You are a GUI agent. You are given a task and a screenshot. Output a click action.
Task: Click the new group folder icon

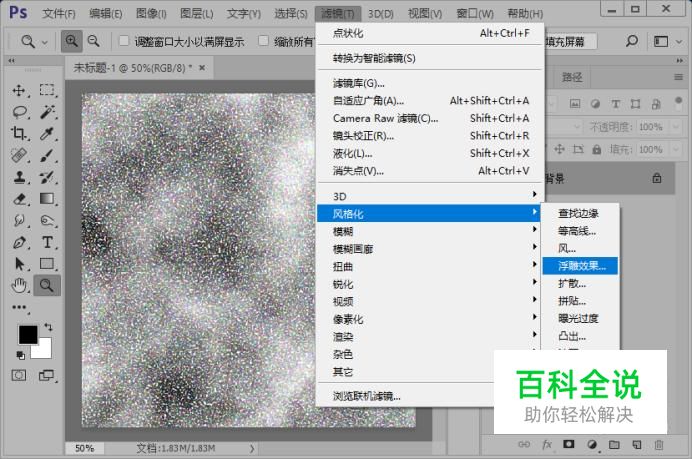click(614, 444)
